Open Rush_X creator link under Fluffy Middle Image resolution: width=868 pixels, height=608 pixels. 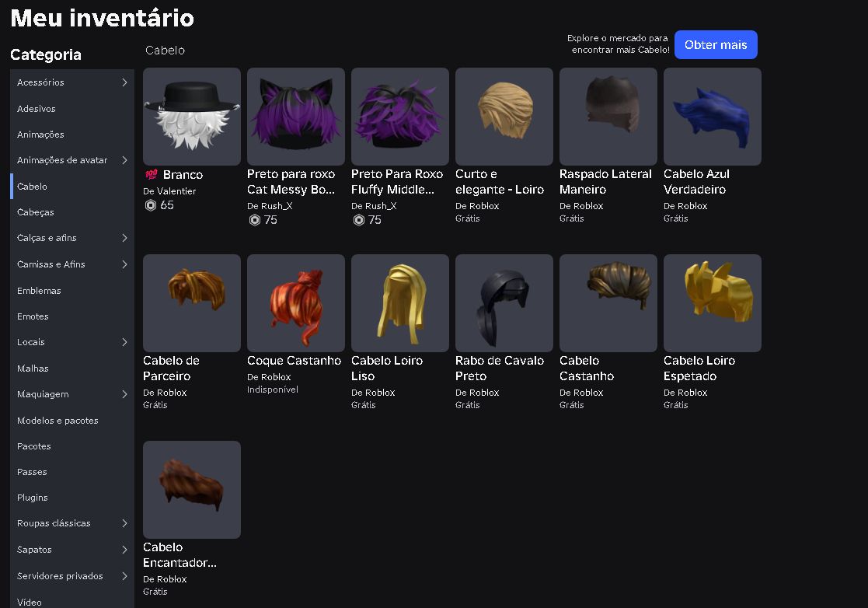click(x=380, y=206)
